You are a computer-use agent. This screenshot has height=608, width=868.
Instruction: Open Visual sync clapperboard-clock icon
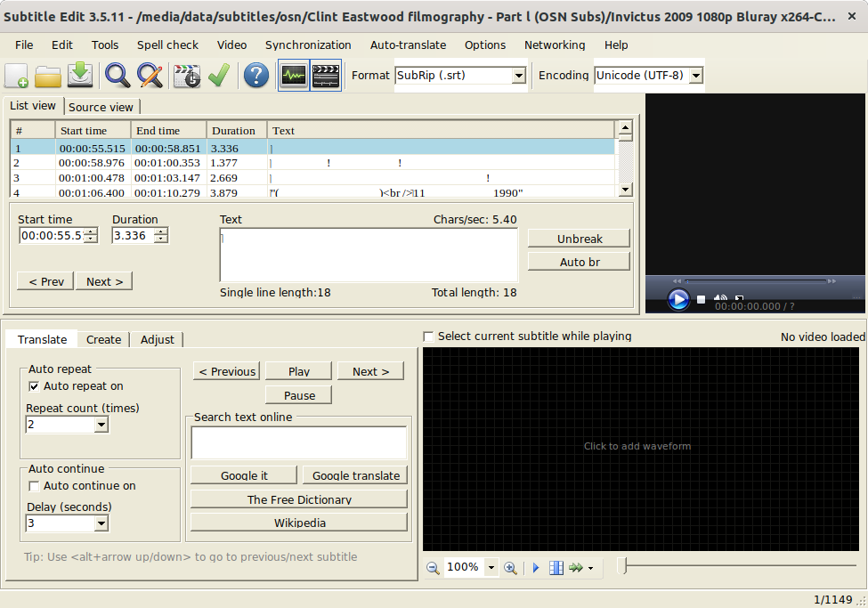tap(187, 77)
